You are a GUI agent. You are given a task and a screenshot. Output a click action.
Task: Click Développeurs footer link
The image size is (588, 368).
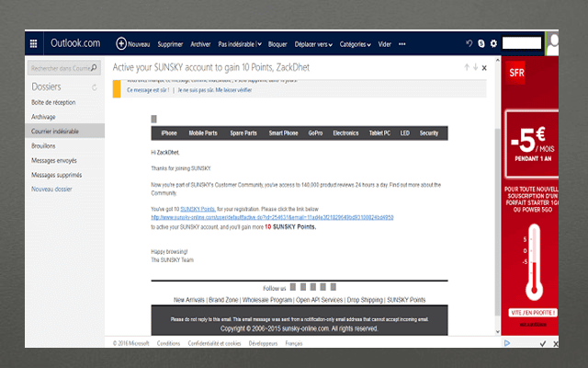263,343
